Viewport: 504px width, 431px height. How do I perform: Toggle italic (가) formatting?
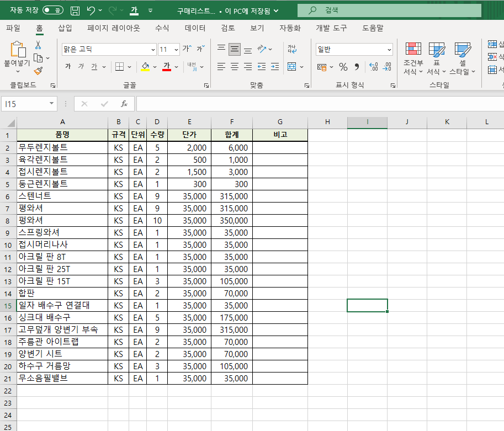(81, 67)
